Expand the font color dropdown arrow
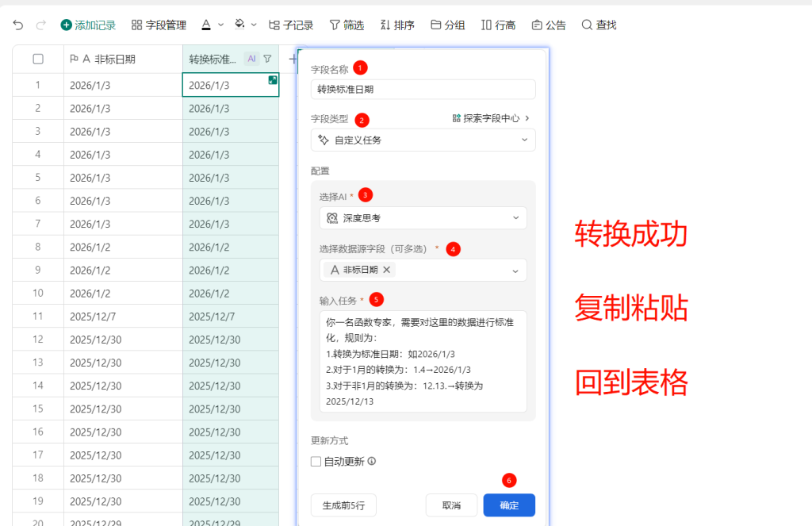812x526 pixels. click(221, 25)
